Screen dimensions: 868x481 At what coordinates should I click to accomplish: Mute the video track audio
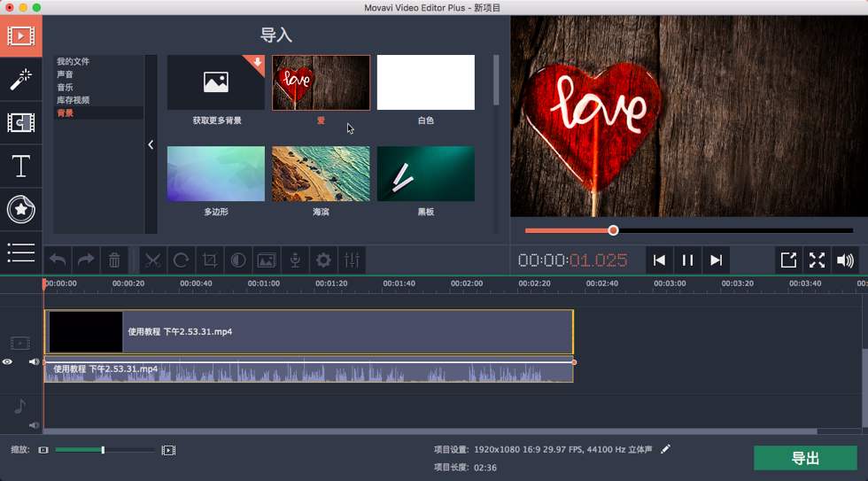[34, 361]
